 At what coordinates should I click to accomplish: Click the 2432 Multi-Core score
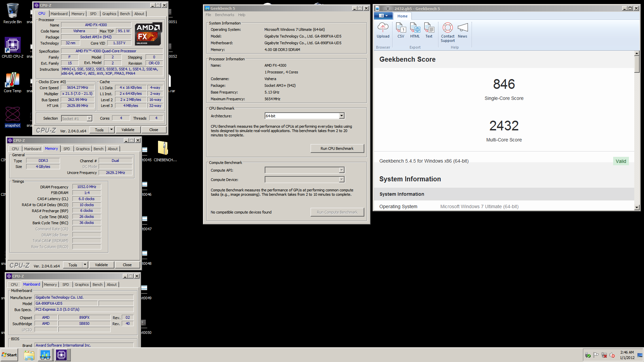pos(504,126)
